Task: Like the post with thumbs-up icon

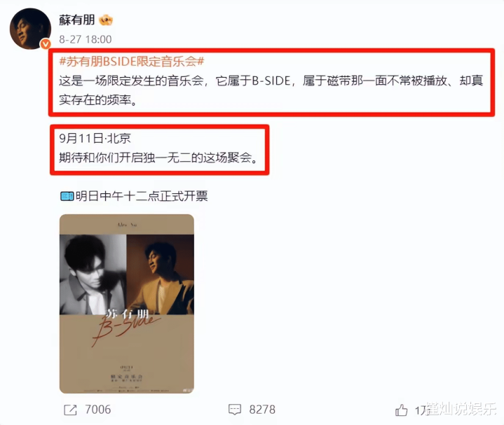Action: (x=401, y=410)
